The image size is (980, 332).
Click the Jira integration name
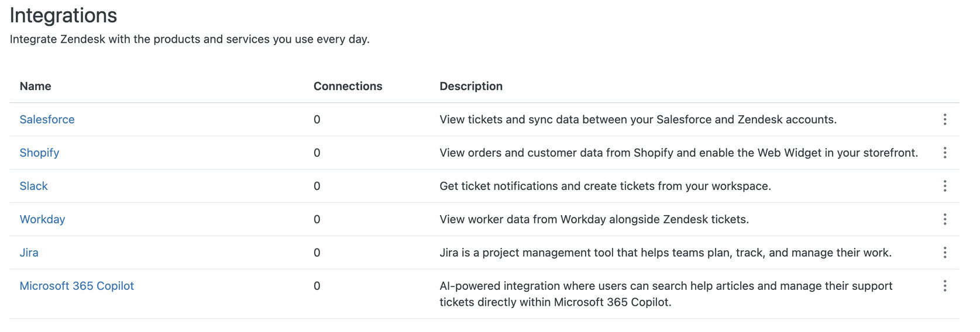tap(29, 253)
